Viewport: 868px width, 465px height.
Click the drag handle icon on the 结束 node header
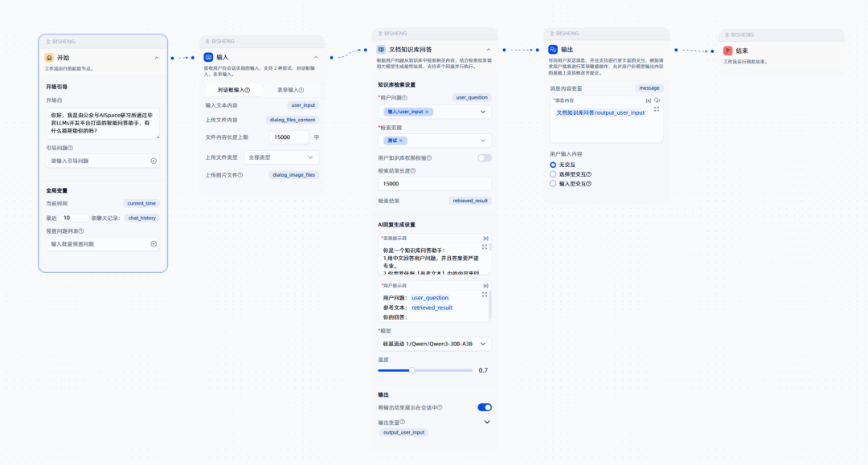click(727, 35)
